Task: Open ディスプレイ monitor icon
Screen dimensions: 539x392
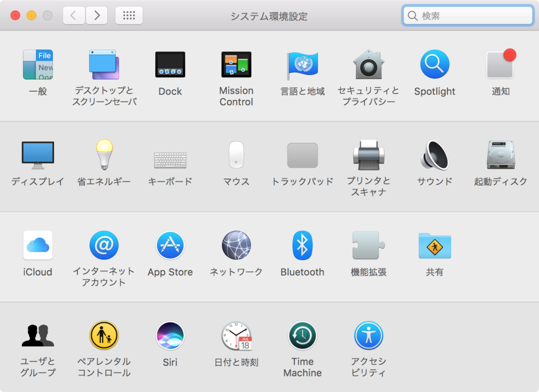Action: (38, 155)
